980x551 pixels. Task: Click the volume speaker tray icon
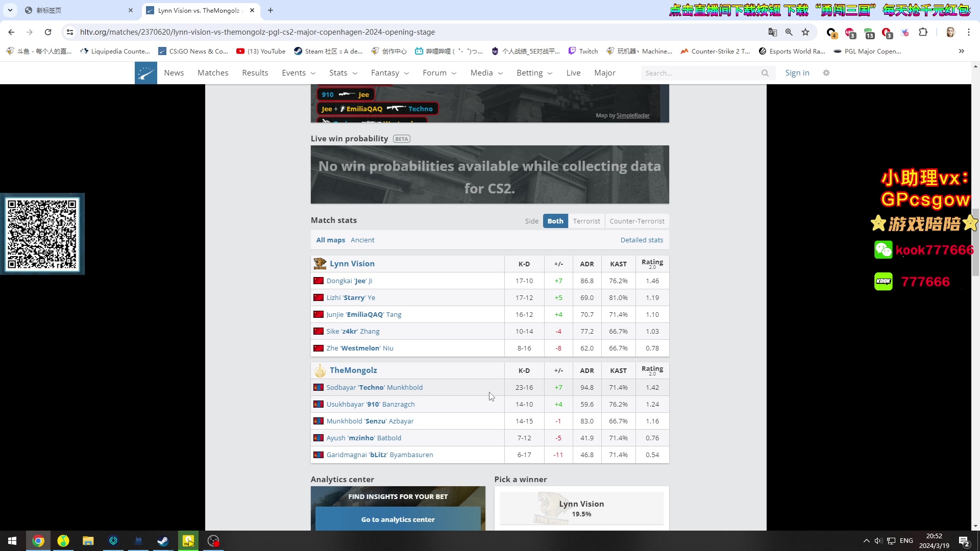pyautogui.click(x=878, y=541)
